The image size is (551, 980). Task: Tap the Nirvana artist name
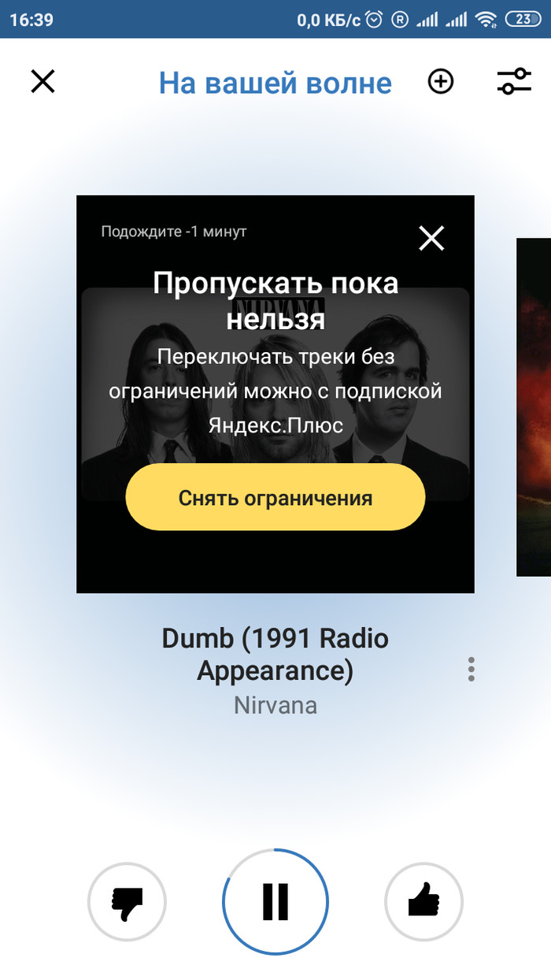(275, 704)
